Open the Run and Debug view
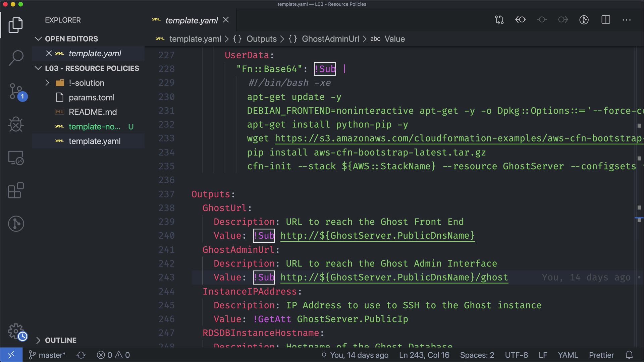 16,124
